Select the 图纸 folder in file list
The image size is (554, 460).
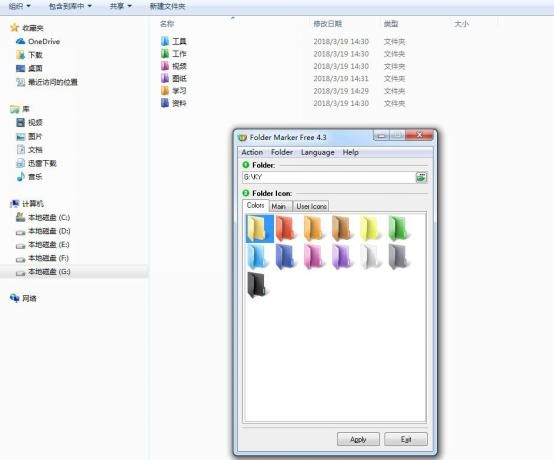(x=173, y=78)
